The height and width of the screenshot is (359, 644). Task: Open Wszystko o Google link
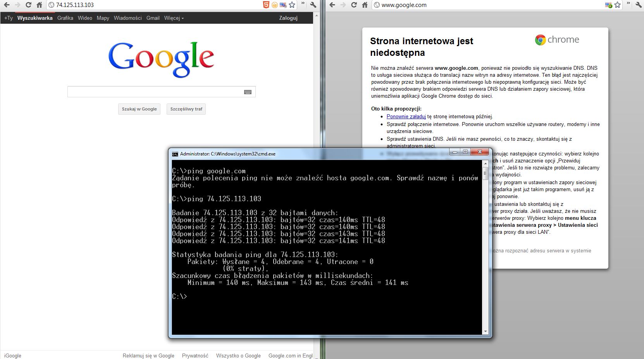tap(238, 356)
